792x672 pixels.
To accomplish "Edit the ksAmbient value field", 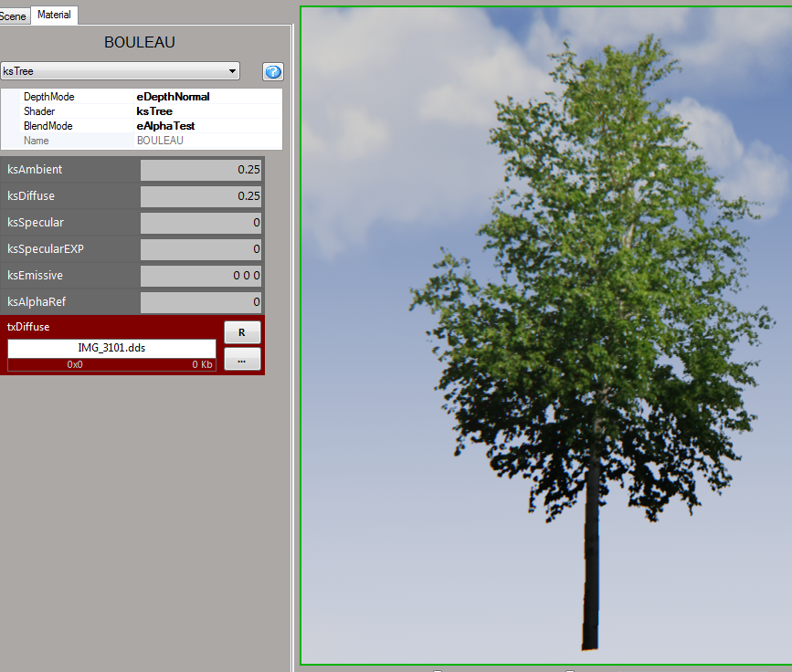I will point(201,170).
